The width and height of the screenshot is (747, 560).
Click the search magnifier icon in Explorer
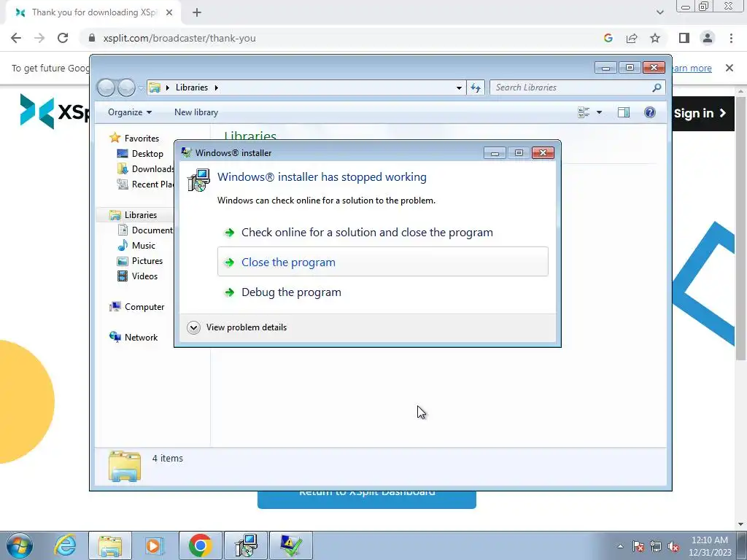(657, 87)
